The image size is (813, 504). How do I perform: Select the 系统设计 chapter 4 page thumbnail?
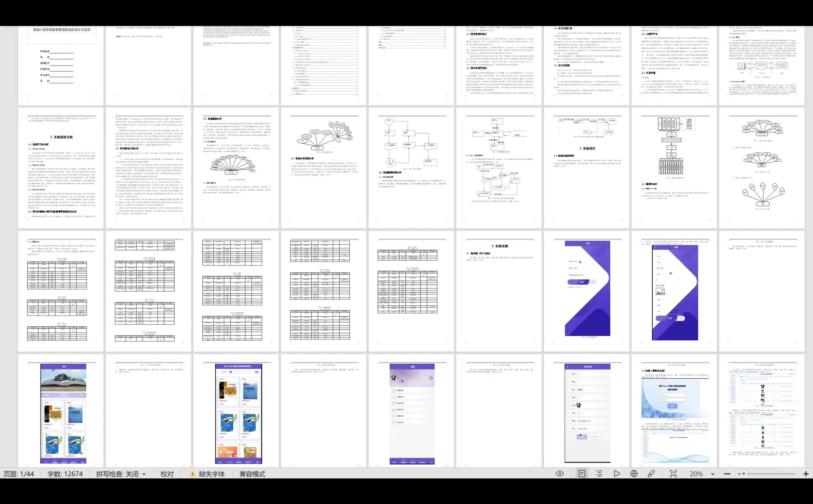[x=586, y=168]
